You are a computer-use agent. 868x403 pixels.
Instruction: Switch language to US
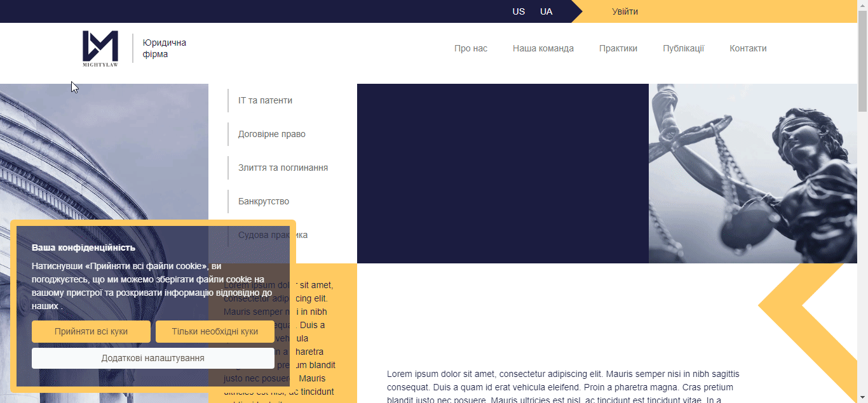(x=519, y=11)
